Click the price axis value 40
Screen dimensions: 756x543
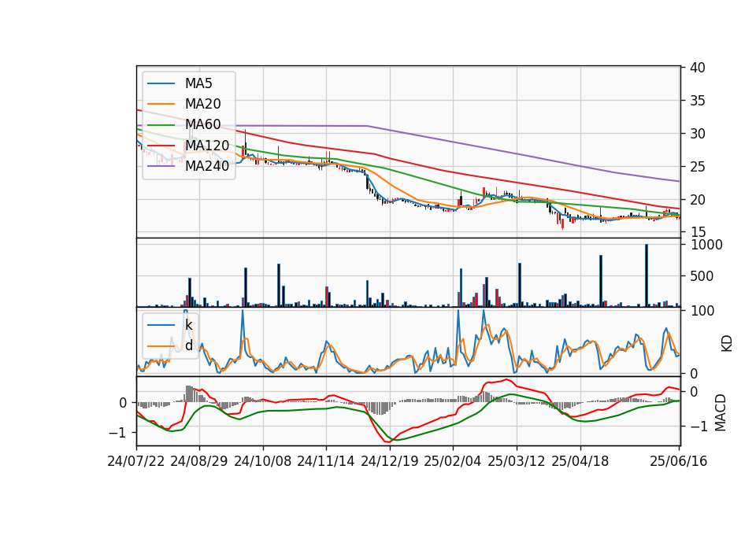click(697, 68)
